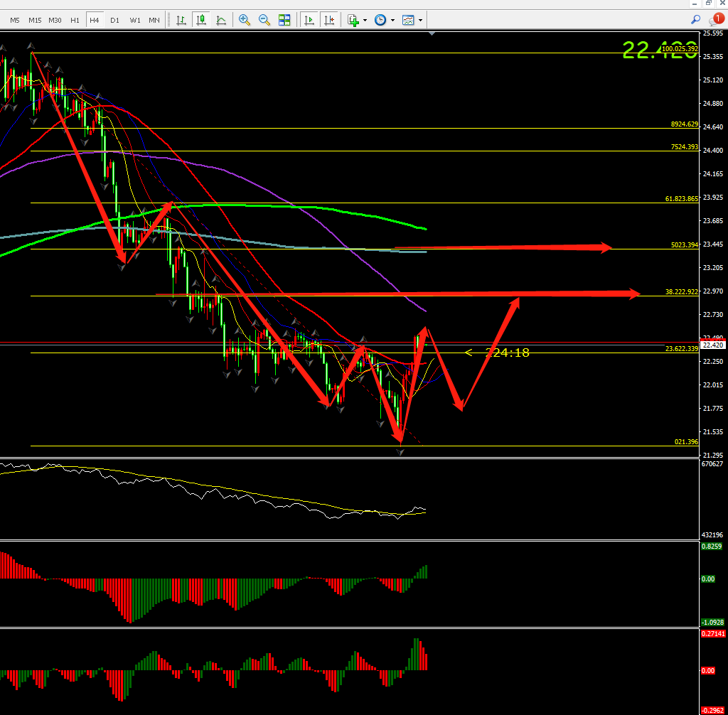Switch chart to bar chart mode
Viewport: 728px width, 715px height.
click(181, 20)
